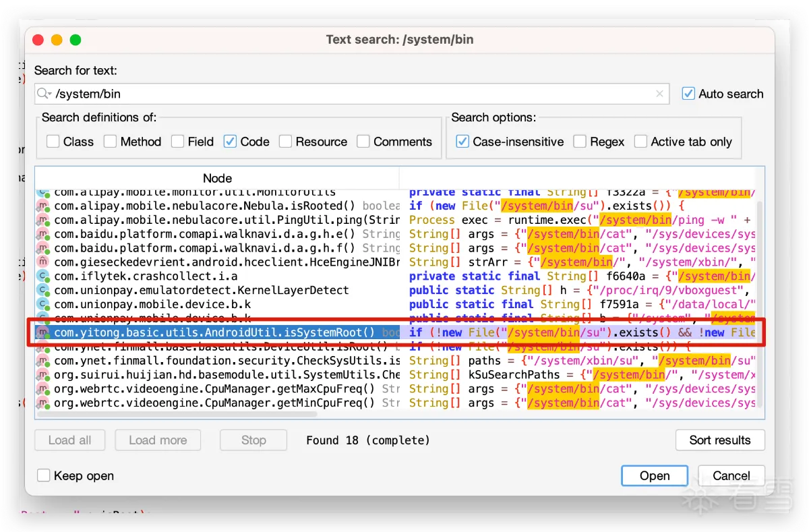Click the Node column header
809x532 pixels.
point(217,178)
